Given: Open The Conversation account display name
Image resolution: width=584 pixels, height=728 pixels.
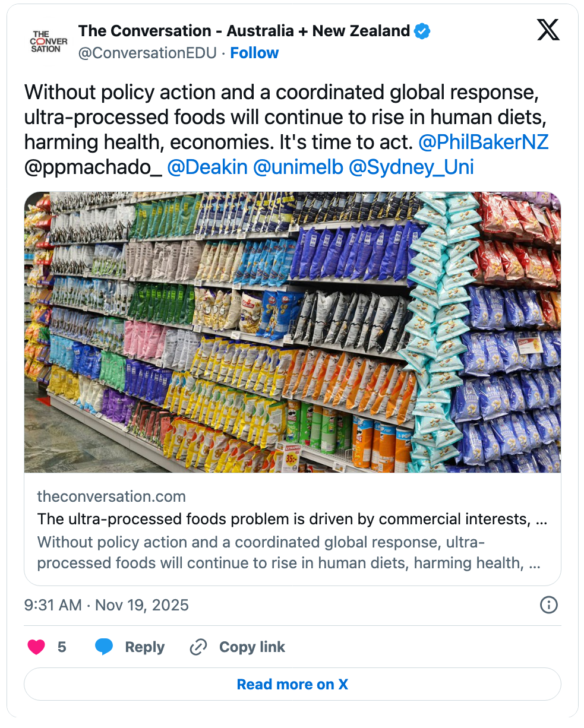Looking at the screenshot, I should tap(244, 31).
